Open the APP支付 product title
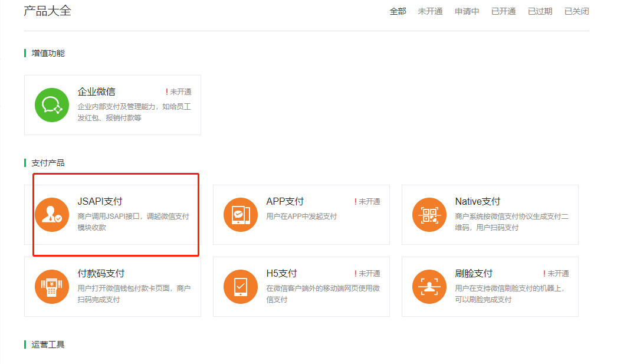This screenshot has width=640, height=364. (285, 202)
